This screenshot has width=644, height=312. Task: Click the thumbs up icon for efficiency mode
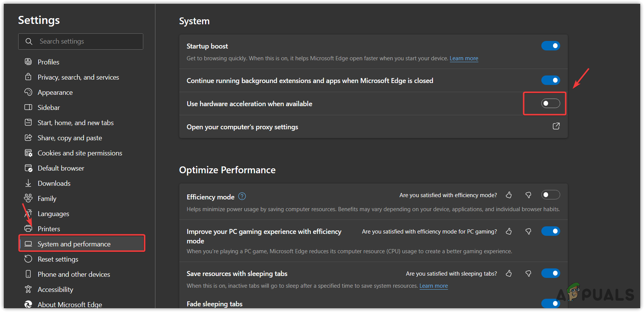click(x=509, y=195)
